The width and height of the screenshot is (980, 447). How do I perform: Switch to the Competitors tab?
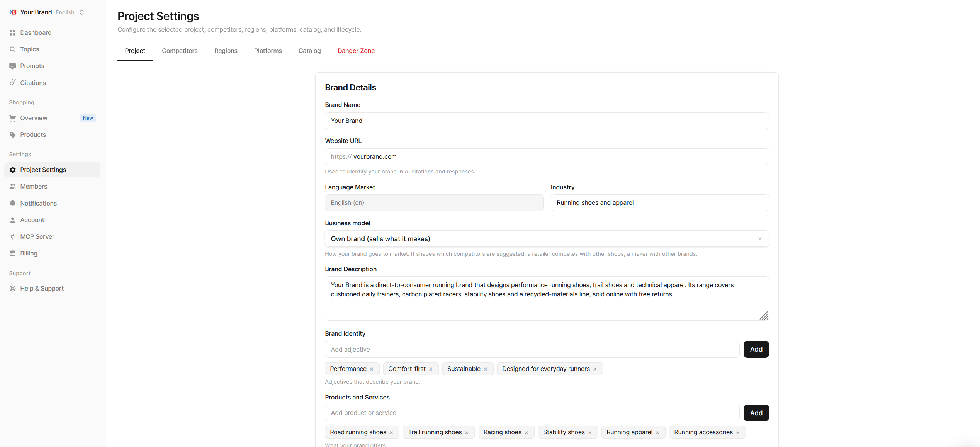(180, 51)
